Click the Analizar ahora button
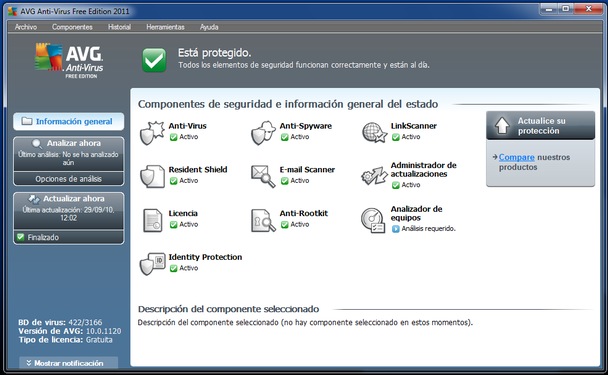The height and width of the screenshot is (375, 608). (69, 154)
